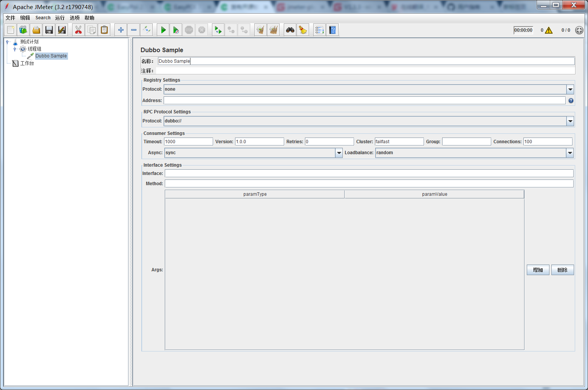Click the Stop sign icon
The image size is (588, 390).
tap(189, 30)
